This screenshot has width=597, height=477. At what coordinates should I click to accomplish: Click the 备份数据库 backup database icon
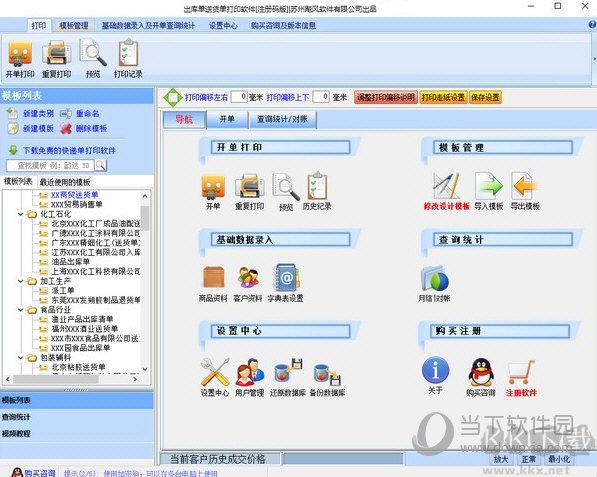pos(327,375)
